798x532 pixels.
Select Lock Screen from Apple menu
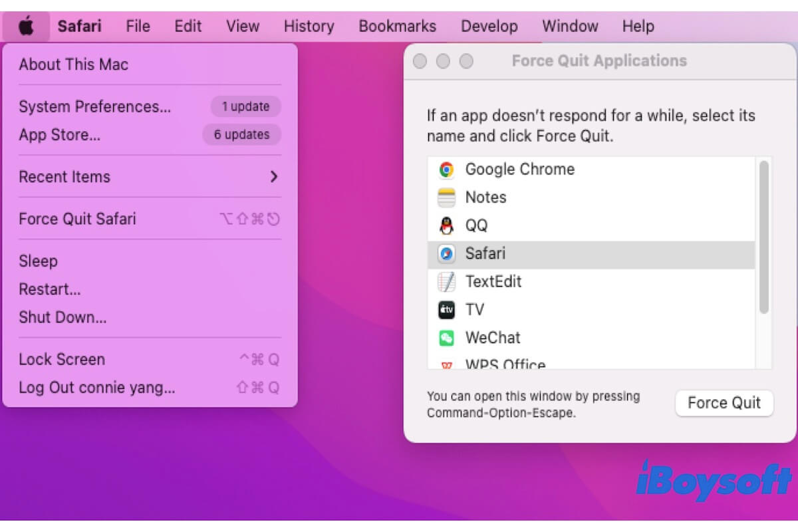tap(62, 359)
